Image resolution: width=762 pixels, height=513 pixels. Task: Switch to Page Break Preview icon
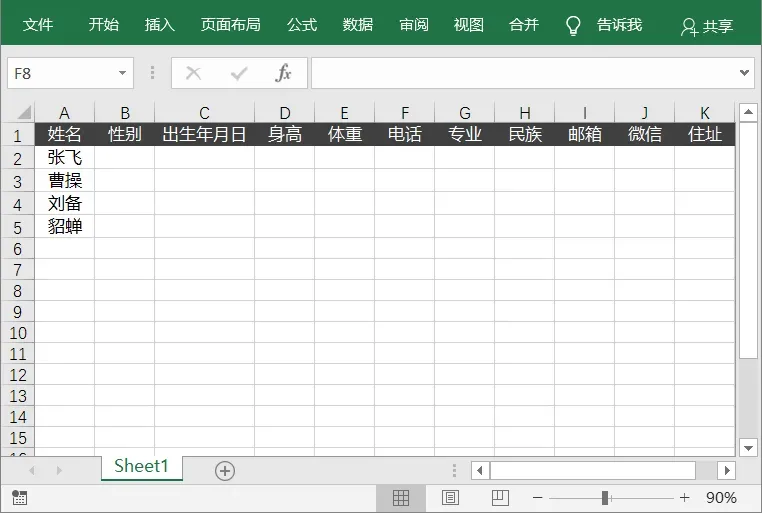[500, 498]
